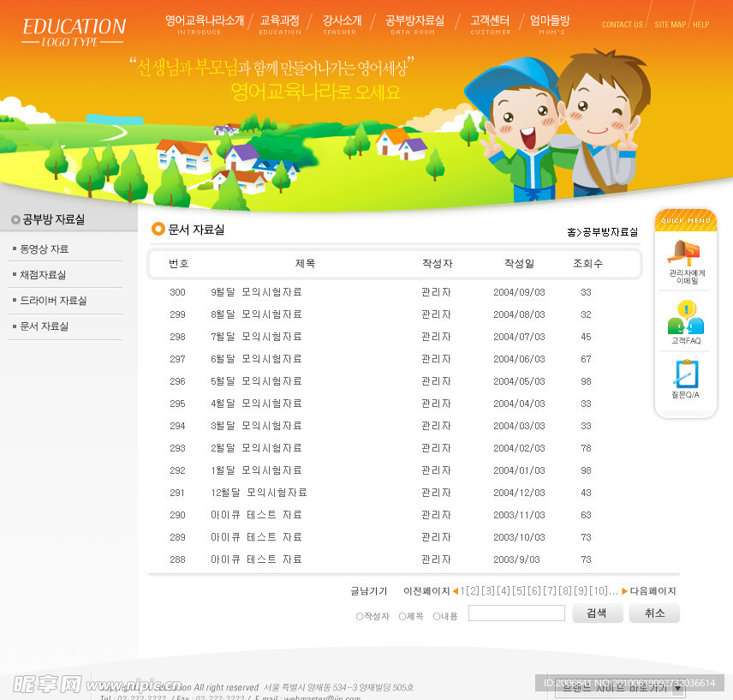Click the right arrow next to 다음페이지
Viewport: 733px width, 700px height.
click(624, 591)
